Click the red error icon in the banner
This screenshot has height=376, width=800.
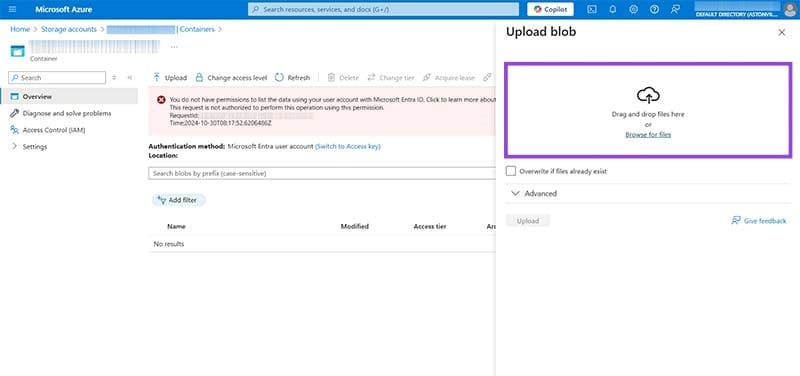click(161, 99)
